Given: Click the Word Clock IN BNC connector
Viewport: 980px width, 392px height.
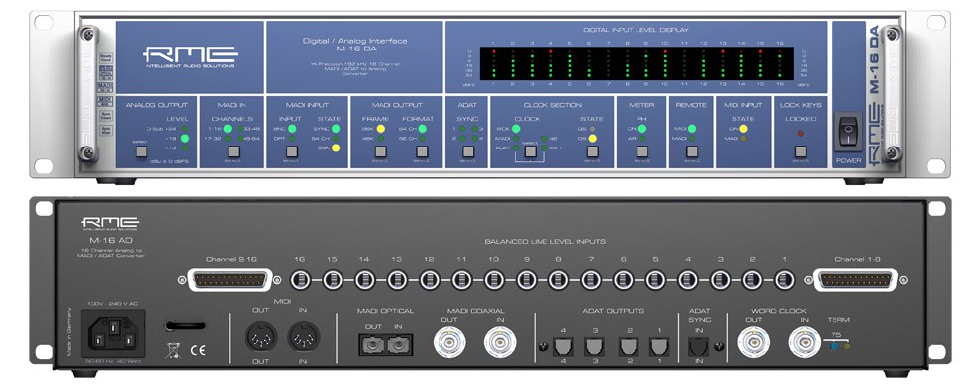Looking at the screenshot, I should pyautogui.click(x=804, y=342).
